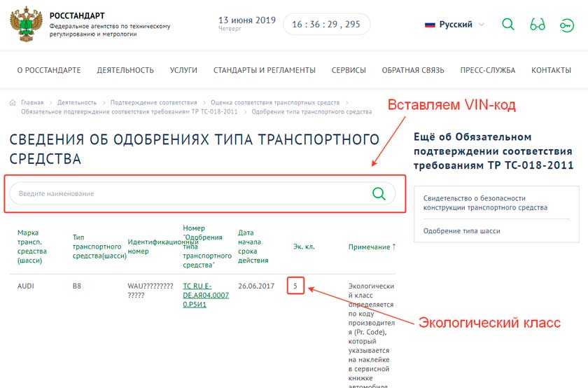Click the Rosstandart coat of arms logo
This screenshot has width=588, height=388.
(x=25, y=25)
